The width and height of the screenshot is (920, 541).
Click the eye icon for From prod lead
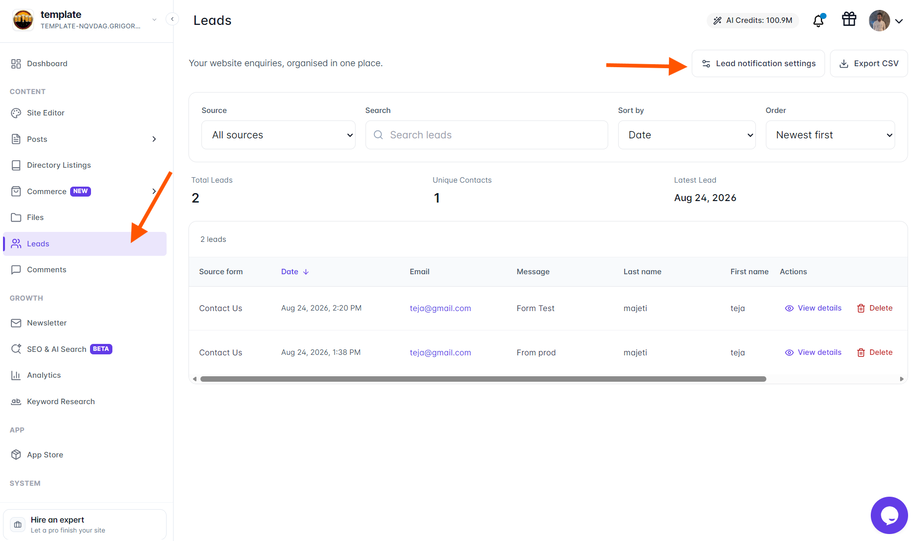pyautogui.click(x=789, y=353)
